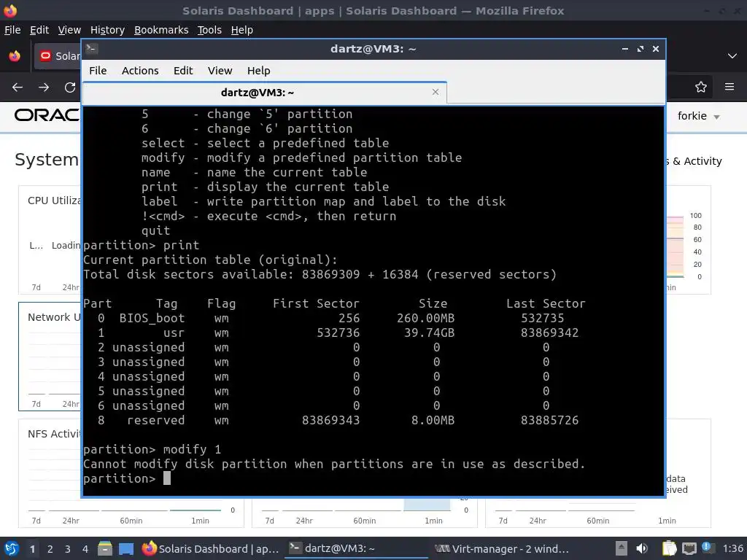The image size is (747, 560).
Task: Open the desktop start menu icon
Action: click(x=12, y=548)
